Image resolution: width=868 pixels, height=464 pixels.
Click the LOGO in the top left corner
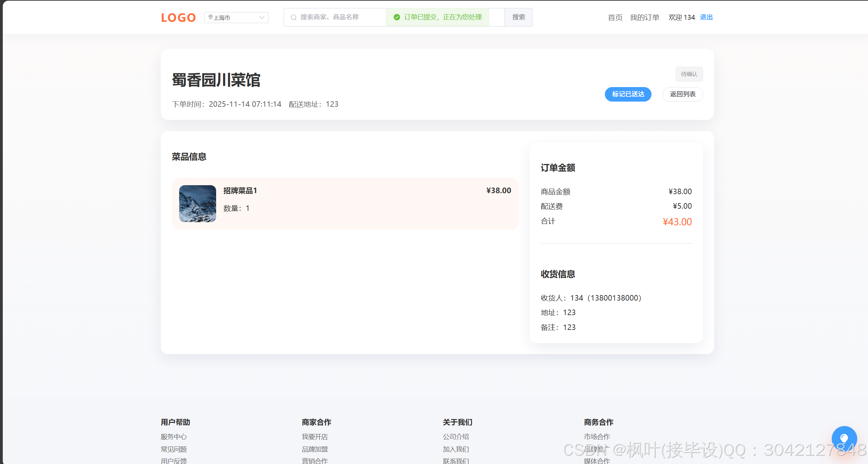(x=178, y=17)
